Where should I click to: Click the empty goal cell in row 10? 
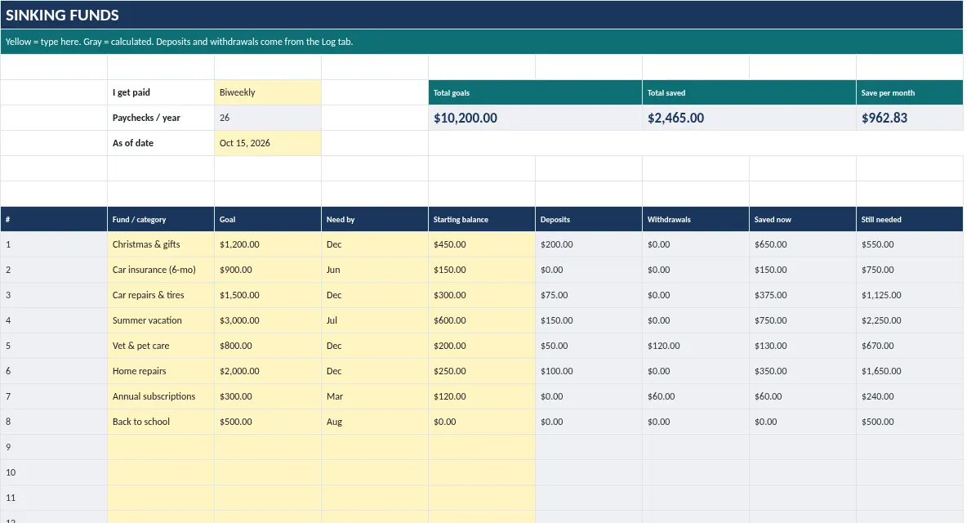pos(268,472)
